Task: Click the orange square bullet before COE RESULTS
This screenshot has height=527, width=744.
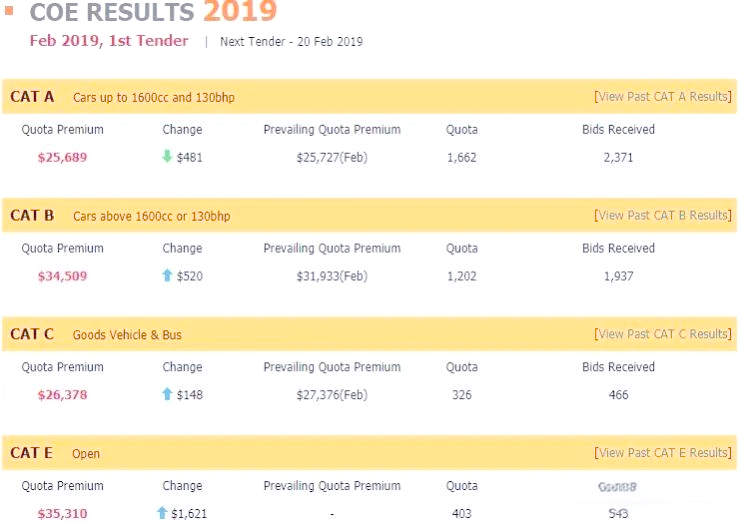Action: (9, 10)
